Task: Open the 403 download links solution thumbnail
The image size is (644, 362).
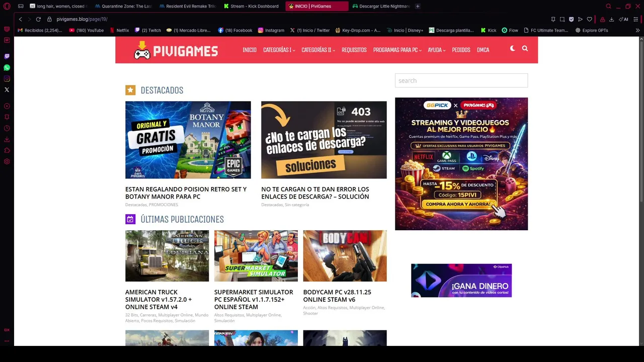Action: pos(324,140)
